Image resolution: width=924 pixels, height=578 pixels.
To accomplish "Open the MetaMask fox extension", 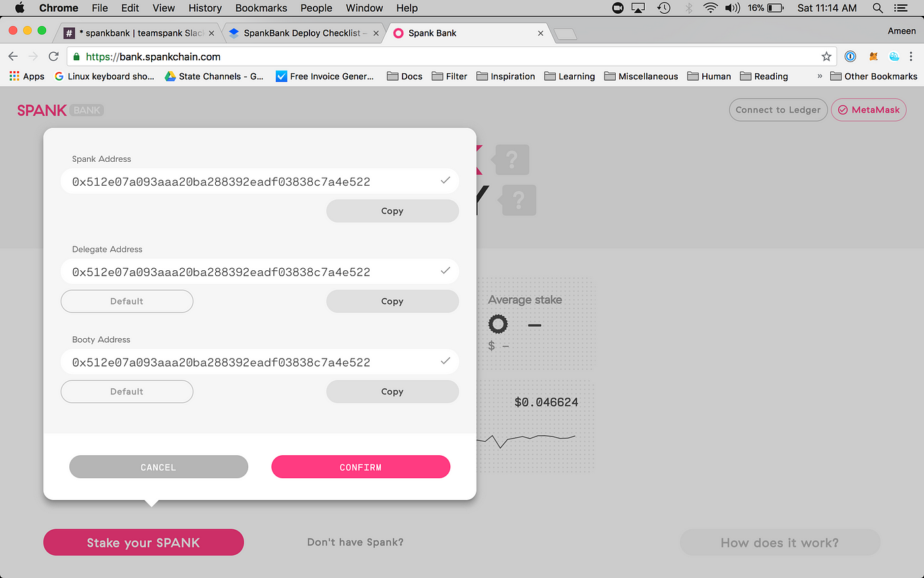I will [x=873, y=56].
